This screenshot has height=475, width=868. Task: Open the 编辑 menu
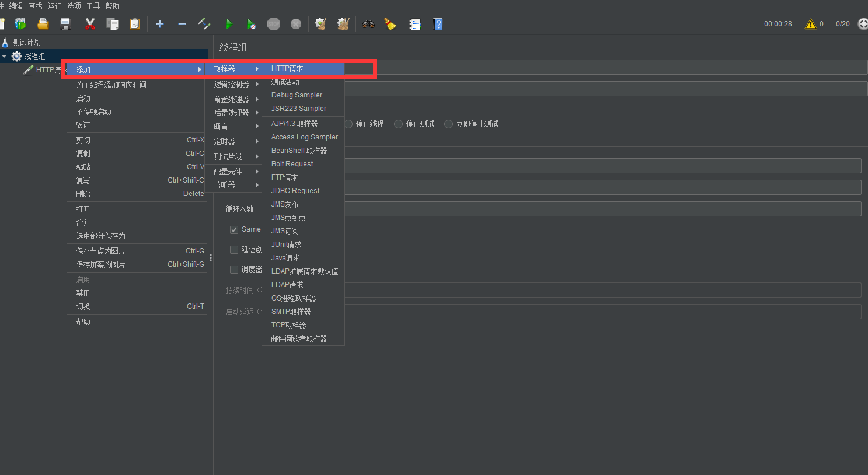(16, 6)
